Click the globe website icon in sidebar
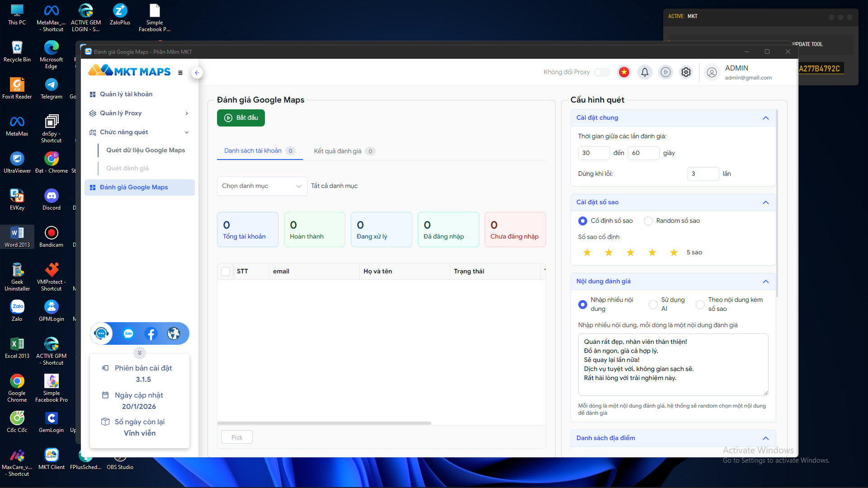868x488 pixels. point(174,334)
